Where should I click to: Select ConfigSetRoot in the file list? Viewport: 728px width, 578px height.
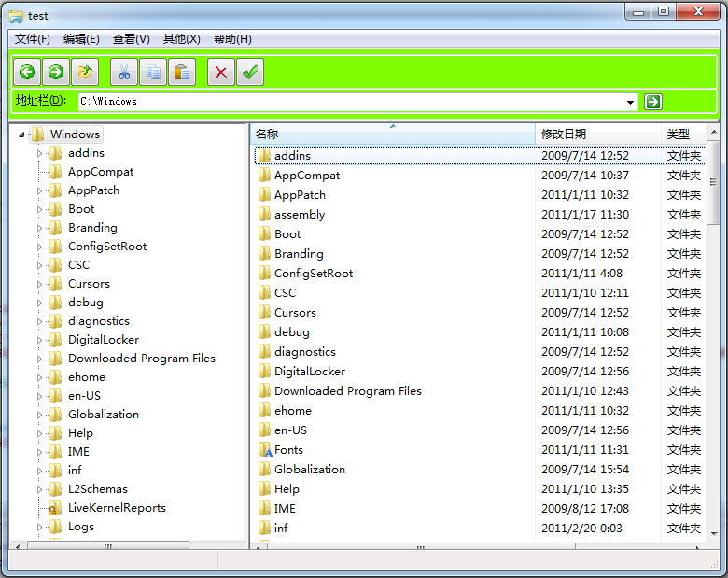coord(314,274)
